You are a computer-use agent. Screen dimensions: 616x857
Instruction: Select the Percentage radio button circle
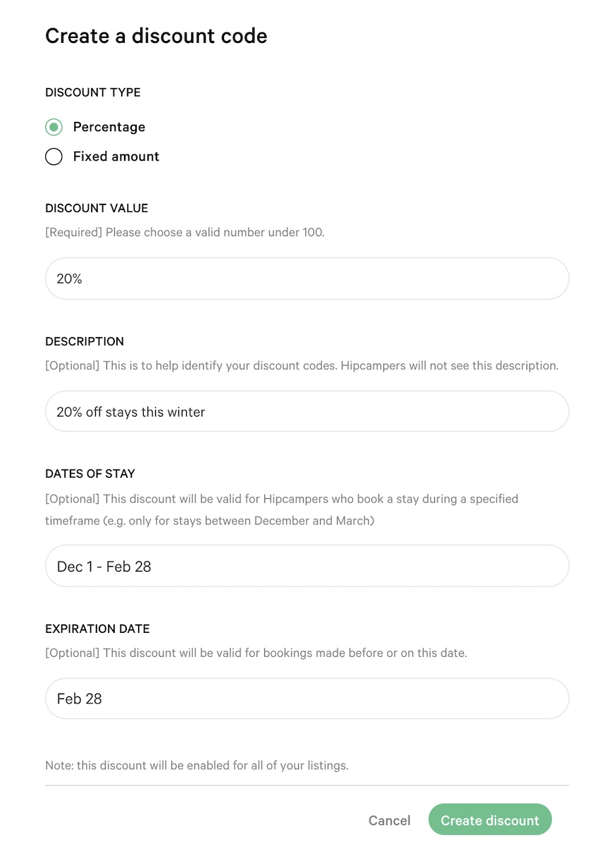(x=54, y=127)
